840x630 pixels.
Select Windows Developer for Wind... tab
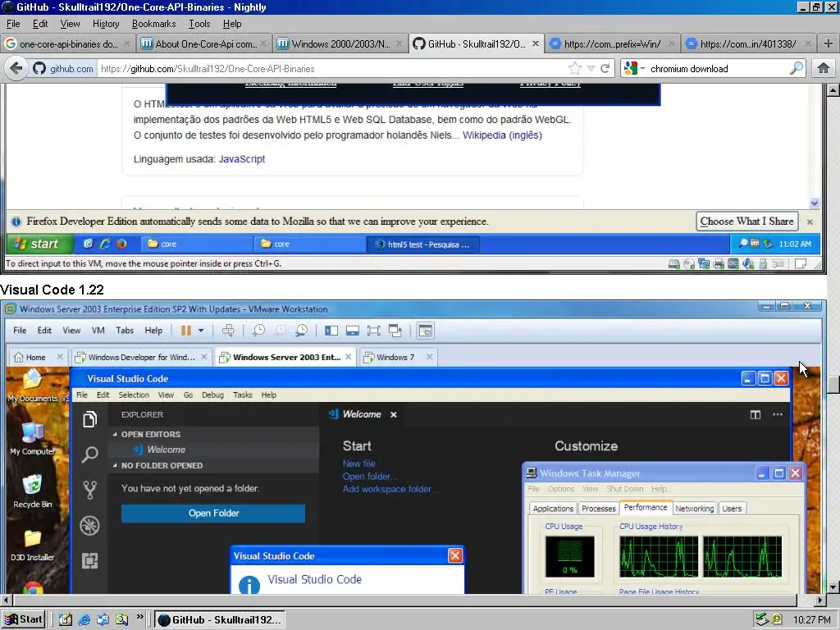(141, 358)
